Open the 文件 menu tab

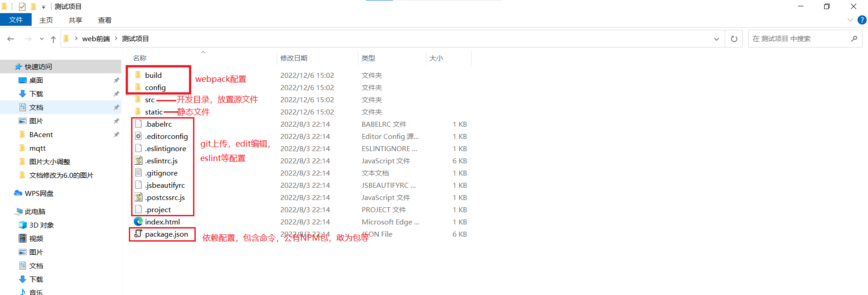point(16,20)
